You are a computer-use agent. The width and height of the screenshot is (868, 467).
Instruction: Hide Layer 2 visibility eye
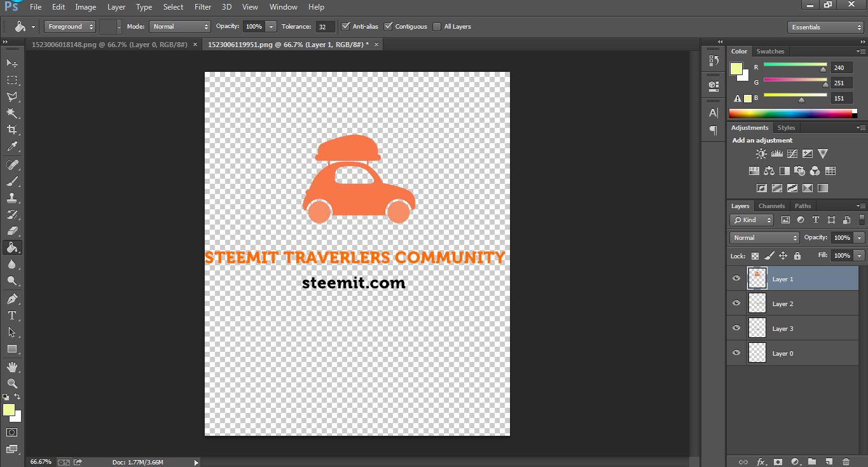[736, 303]
